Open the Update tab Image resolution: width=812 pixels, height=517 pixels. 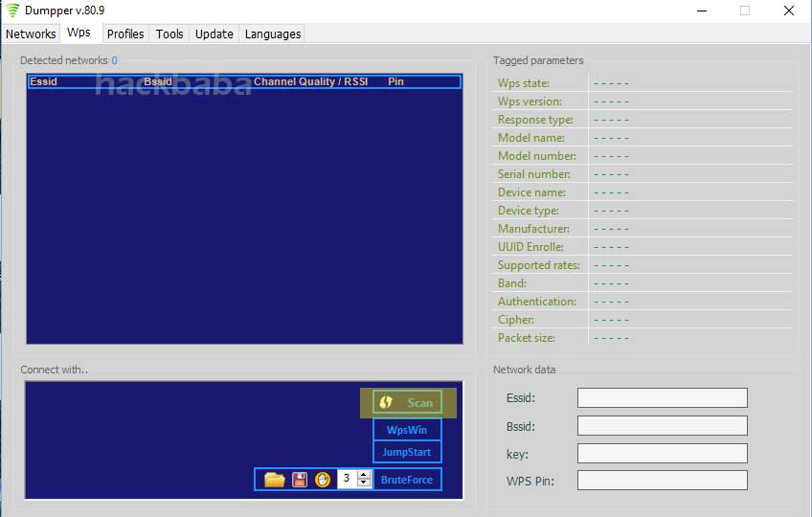pos(214,34)
